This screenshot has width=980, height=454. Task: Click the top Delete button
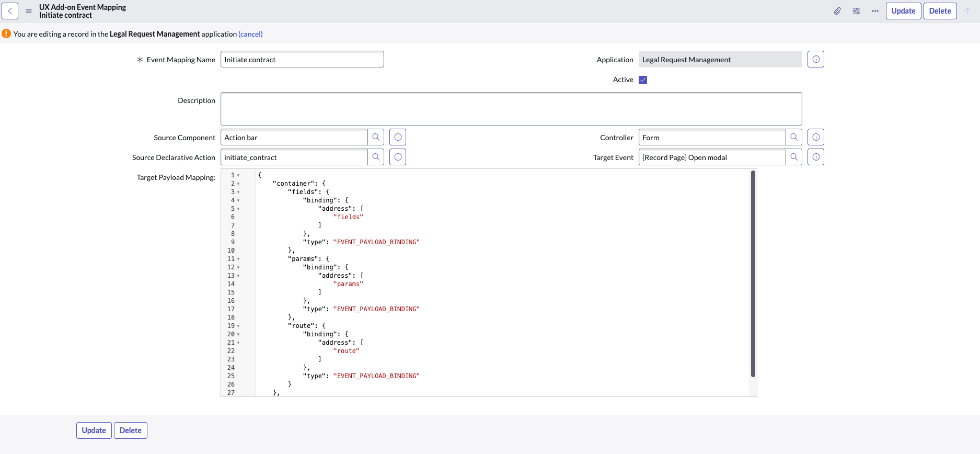click(940, 11)
